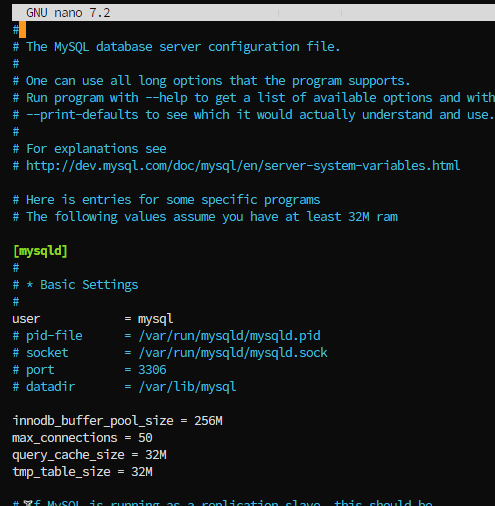Image resolution: width=495 pixels, height=506 pixels.
Task: Click the max_connections value 50
Action: pos(145,438)
